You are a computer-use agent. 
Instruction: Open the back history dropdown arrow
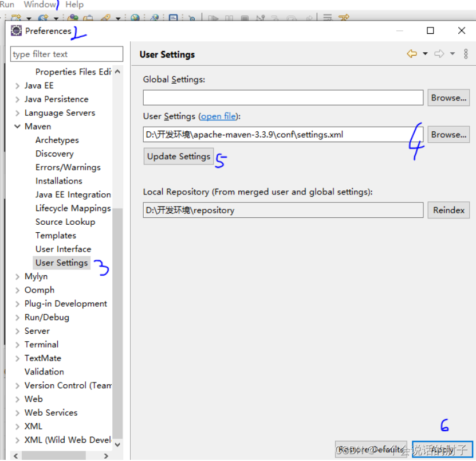[425, 54]
